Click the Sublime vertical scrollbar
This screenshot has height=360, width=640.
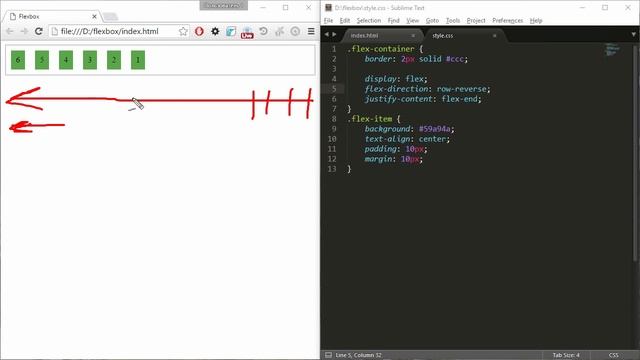(635, 153)
